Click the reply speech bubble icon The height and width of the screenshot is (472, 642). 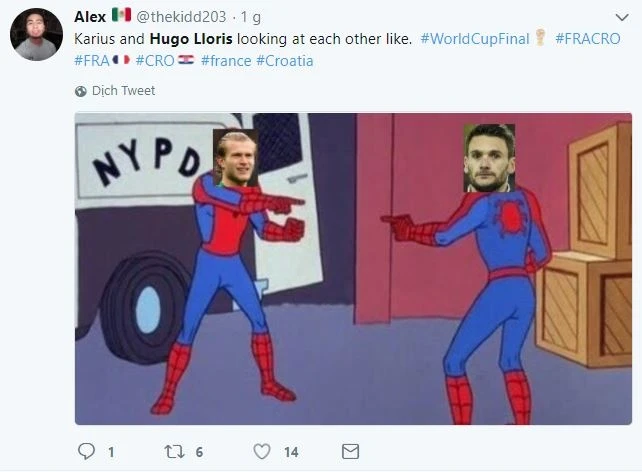pos(86,452)
